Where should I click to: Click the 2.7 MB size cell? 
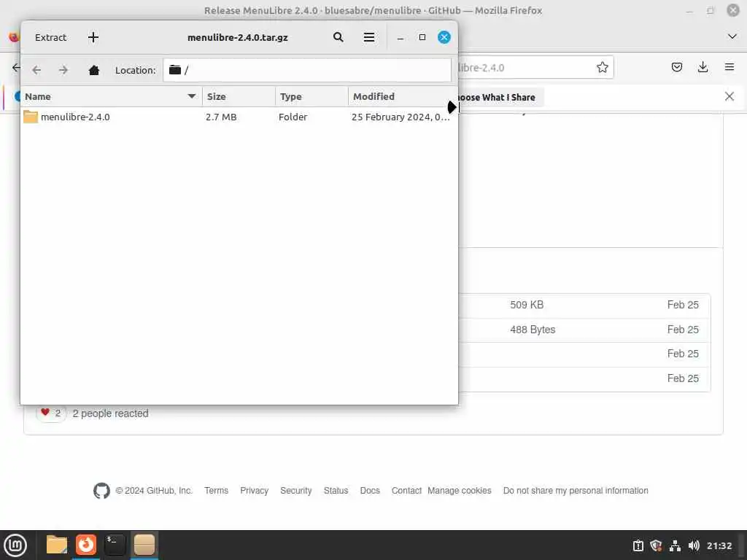tap(221, 117)
